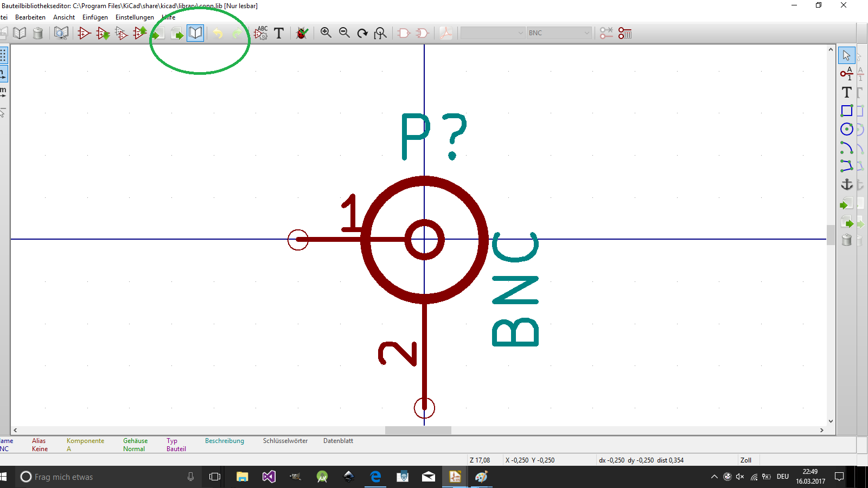Select the draw polyline tool

click(847, 166)
